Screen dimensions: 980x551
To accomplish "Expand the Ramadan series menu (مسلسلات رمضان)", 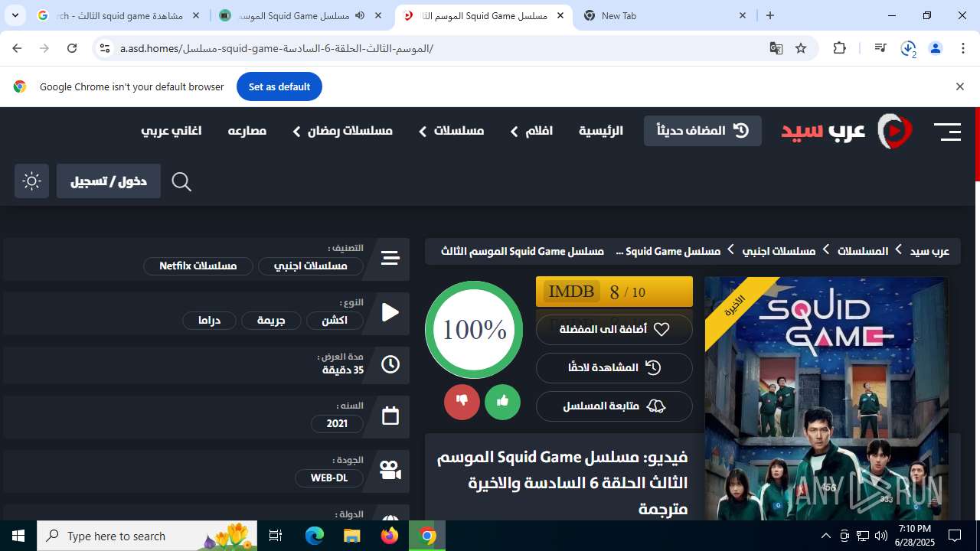I will (342, 131).
